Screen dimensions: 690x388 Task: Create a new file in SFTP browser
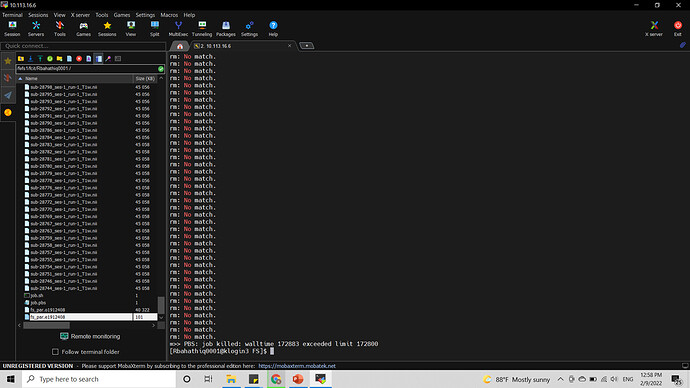[x=69, y=59]
